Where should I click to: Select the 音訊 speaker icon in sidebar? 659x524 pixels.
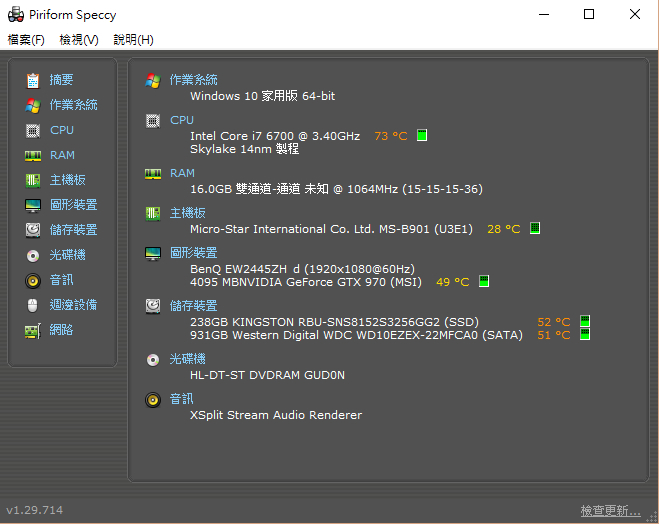click(x=33, y=280)
